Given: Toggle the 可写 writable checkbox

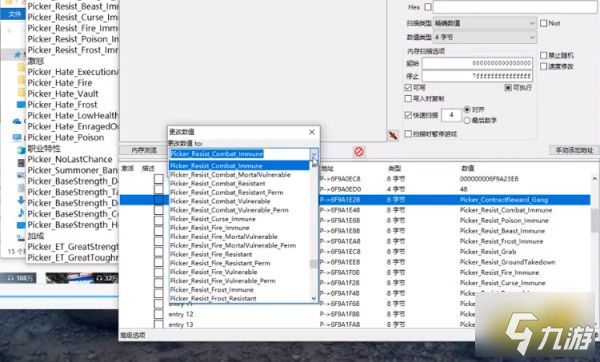Looking at the screenshot, I should [x=408, y=88].
